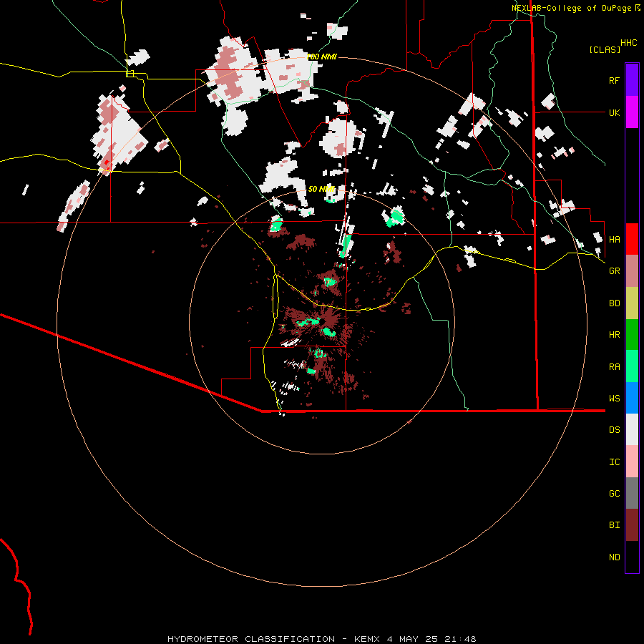Click the UK magenta legend swatch
The width and height of the screenshot is (644, 644).
point(632,112)
